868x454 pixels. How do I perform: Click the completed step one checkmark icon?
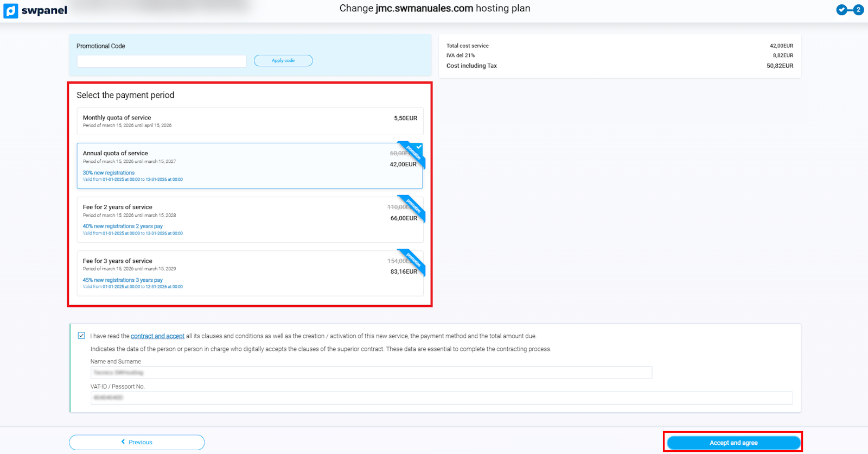point(841,10)
